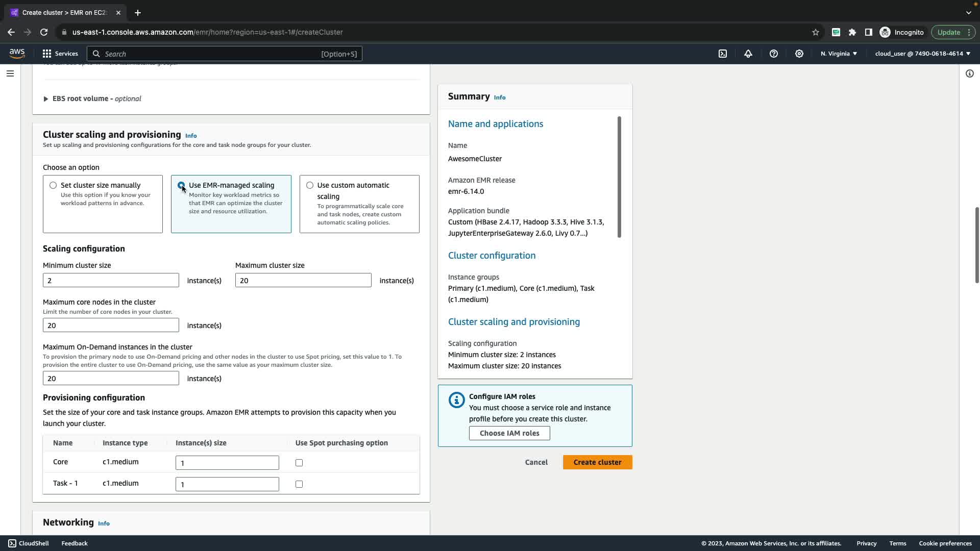Screen dimensions: 980x551
Task: Open the side navigation hamburger menu
Action: pyautogui.click(x=10, y=73)
